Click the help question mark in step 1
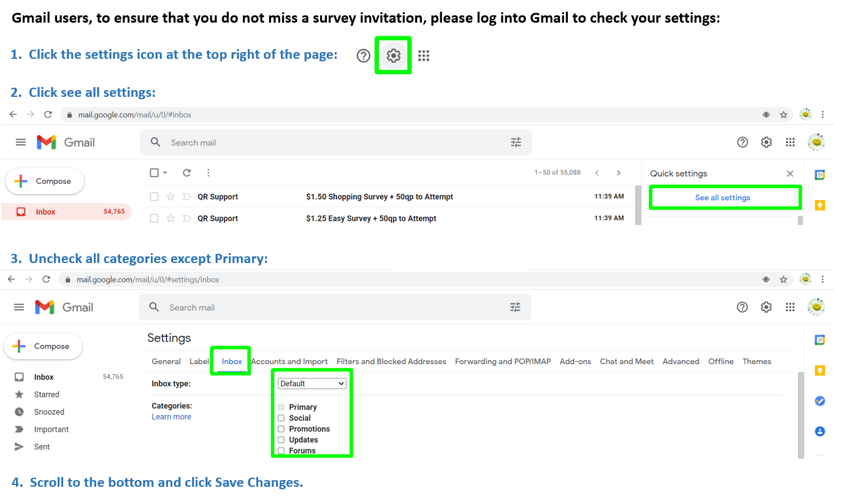853x504 pixels. coord(364,56)
